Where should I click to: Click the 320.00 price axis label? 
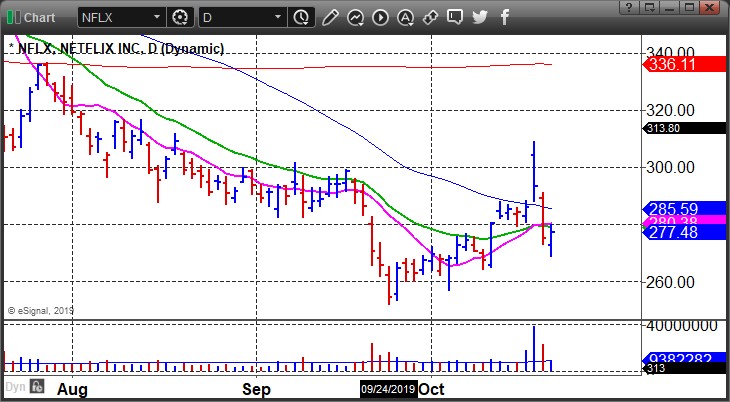coord(671,110)
